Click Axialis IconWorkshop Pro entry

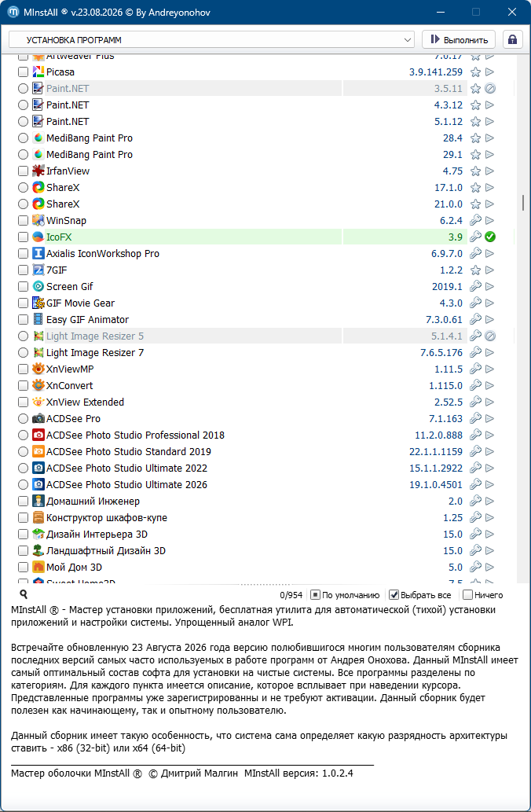point(102,254)
